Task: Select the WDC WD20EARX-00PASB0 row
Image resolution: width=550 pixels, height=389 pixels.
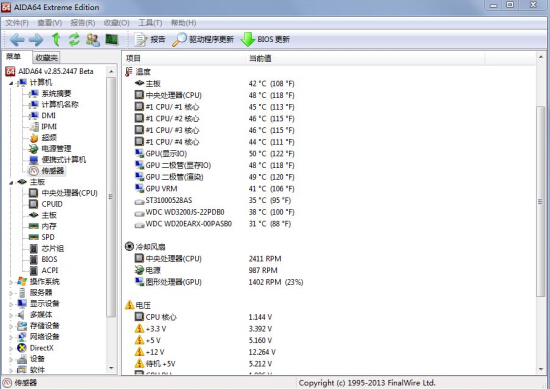Action: pyautogui.click(x=214, y=224)
